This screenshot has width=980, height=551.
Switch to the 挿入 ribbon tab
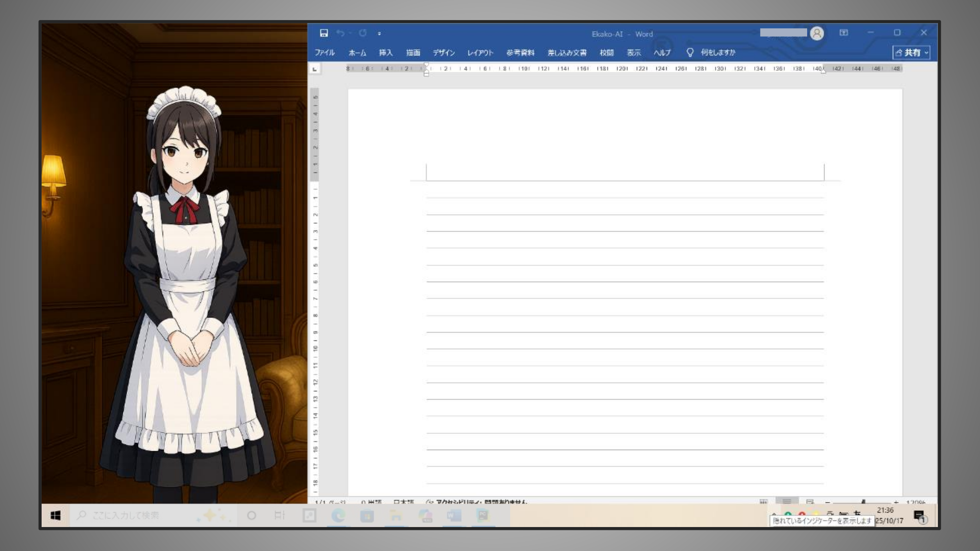click(x=385, y=52)
